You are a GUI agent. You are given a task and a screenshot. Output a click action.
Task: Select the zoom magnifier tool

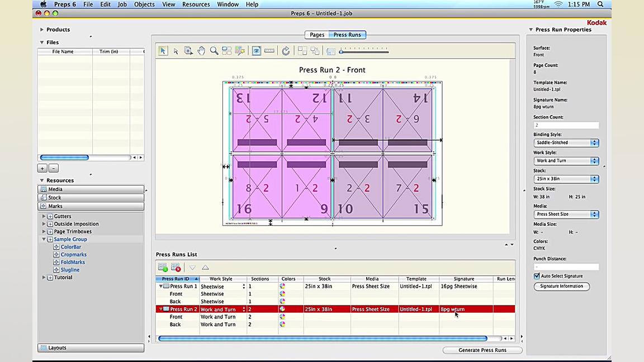coord(214,51)
